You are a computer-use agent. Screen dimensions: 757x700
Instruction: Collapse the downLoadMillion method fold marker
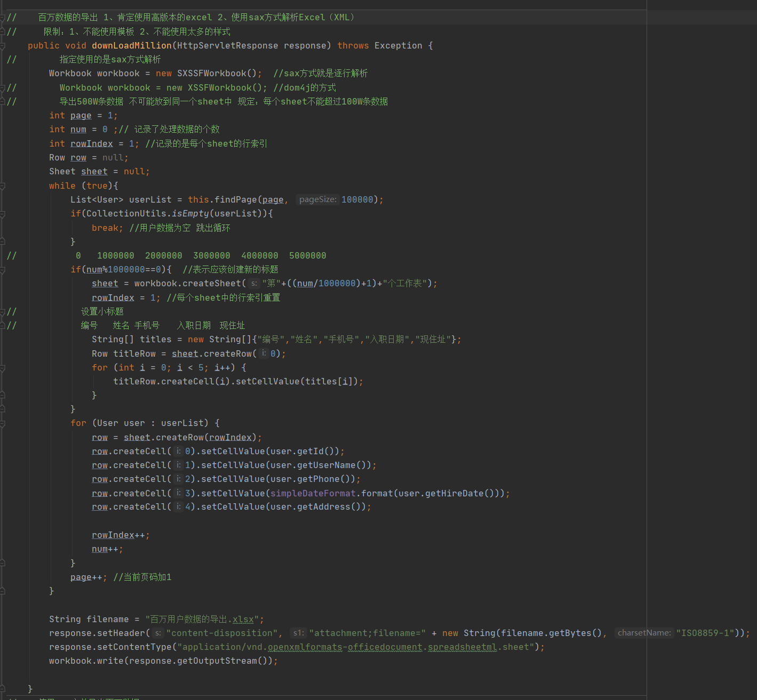click(2, 46)
